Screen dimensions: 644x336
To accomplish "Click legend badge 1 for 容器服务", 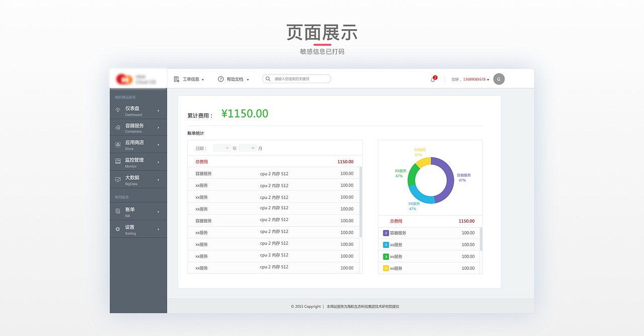I will pos(386,233).
